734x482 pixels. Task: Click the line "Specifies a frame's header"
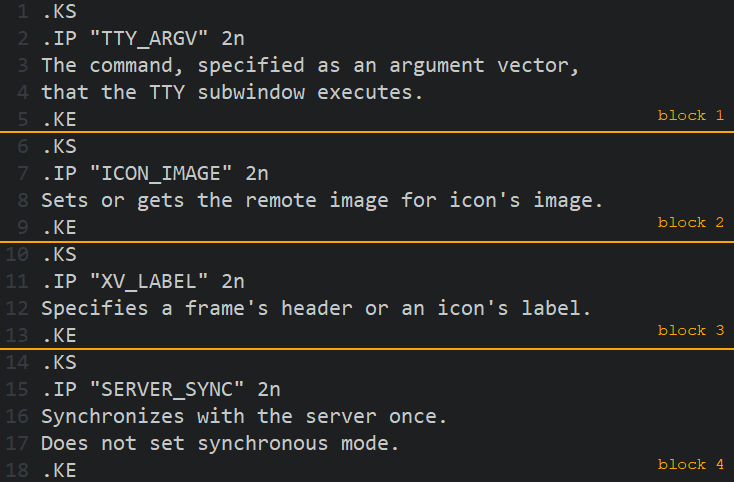(316, 308)
